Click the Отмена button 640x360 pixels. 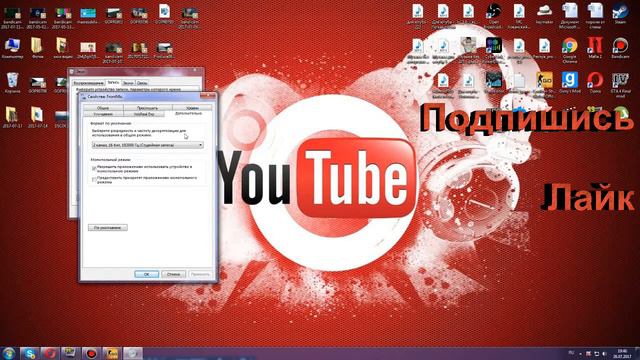(x=173, y=274)
